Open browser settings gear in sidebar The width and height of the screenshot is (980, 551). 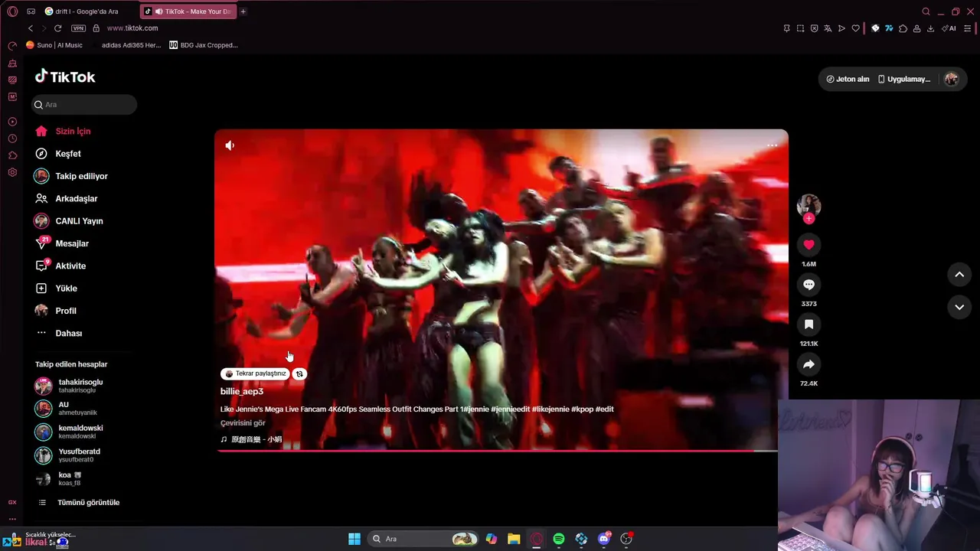pos(12,172)
